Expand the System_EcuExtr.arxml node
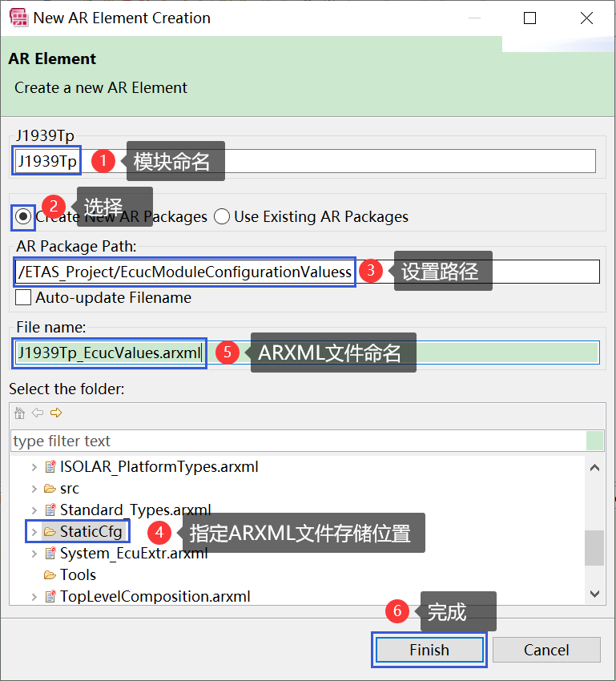Viewport: 616px width, 681px height. pyautogui.click(x=34, y=554)
